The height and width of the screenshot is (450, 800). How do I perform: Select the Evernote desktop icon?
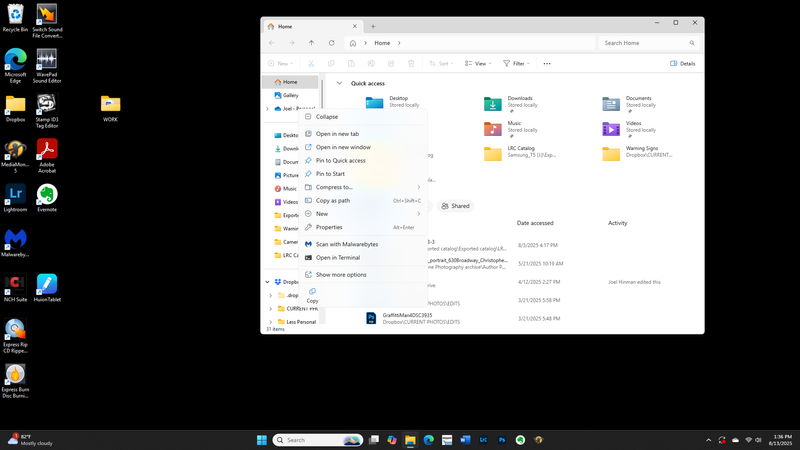[x=47, y=194]
